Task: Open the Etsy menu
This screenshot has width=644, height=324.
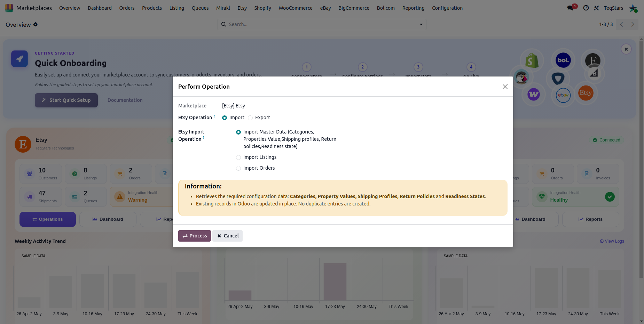Action: [242, 8]
